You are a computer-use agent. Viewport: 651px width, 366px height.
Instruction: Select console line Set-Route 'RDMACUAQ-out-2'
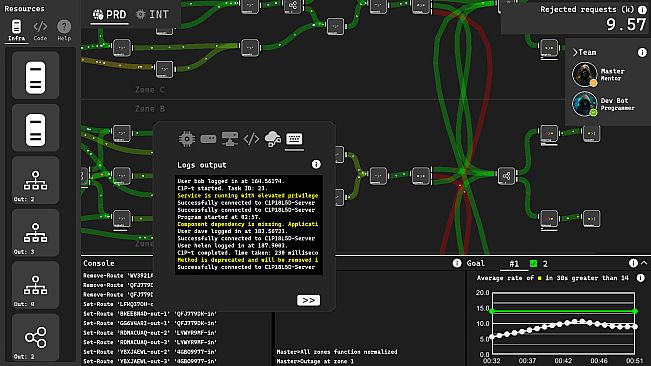pos(150,333)
